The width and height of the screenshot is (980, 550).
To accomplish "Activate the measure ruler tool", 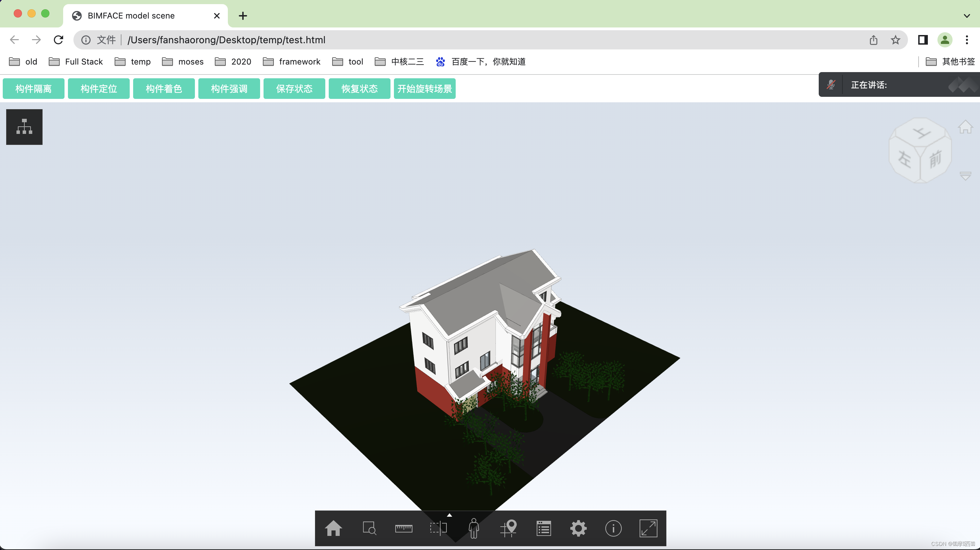I will point(404,528).
